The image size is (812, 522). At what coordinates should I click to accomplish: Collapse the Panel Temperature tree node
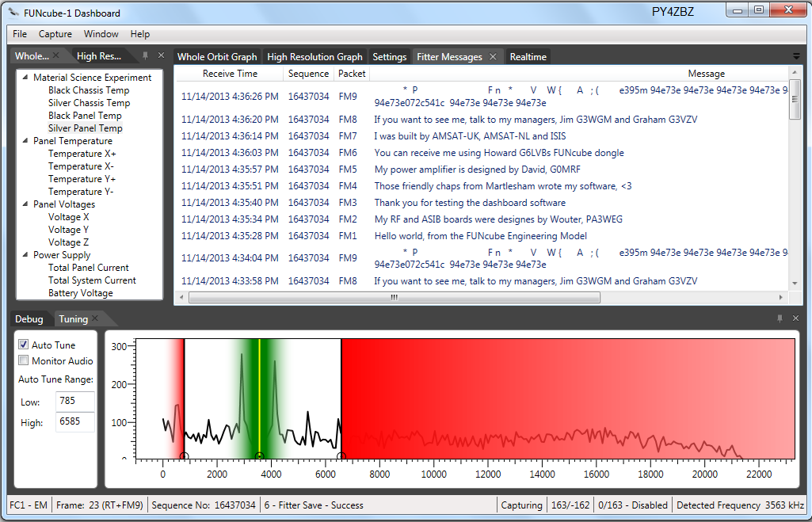(25, 140)
